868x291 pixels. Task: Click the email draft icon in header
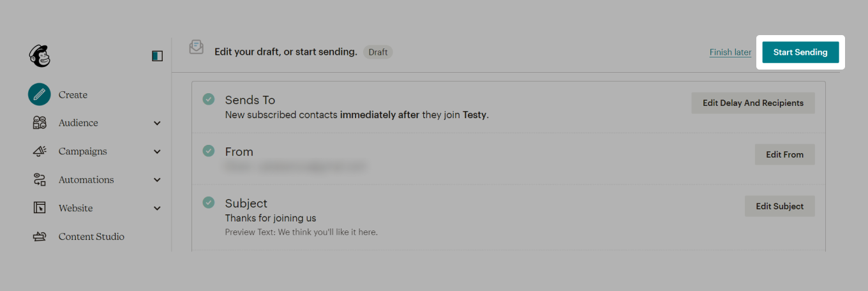click(197, 47)
